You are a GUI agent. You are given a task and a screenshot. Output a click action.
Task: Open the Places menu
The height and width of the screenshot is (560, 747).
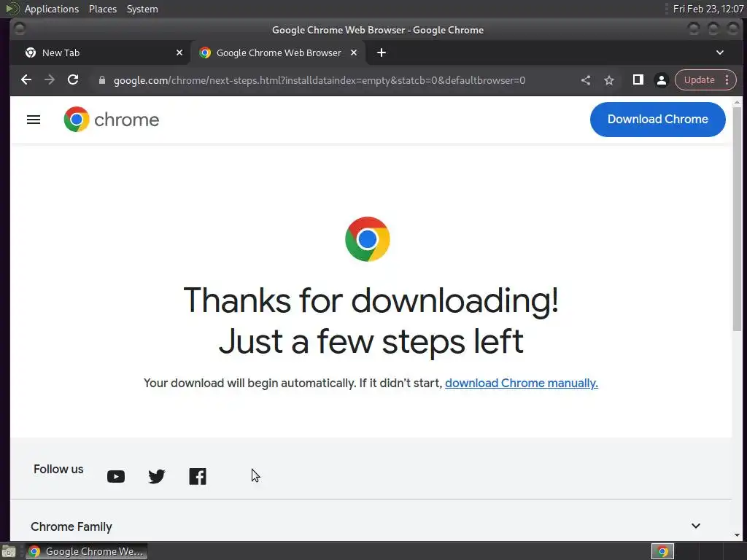click(x=102, y=9)
